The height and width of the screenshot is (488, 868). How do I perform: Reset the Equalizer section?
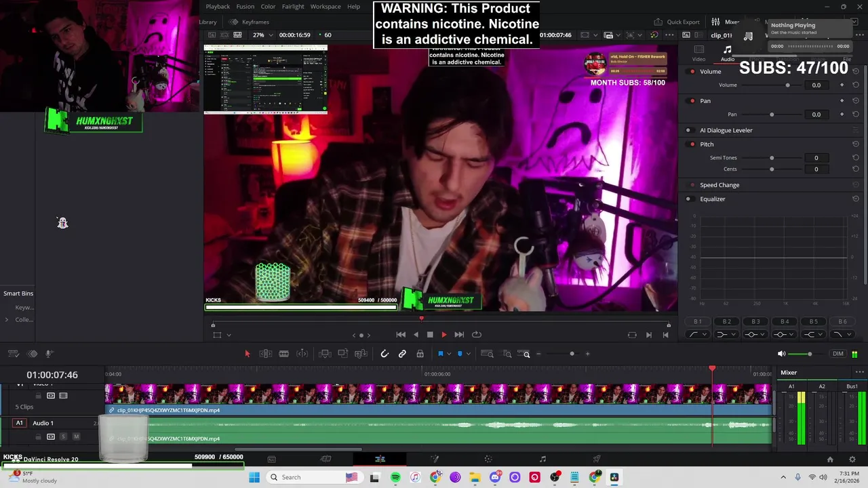[x=856, y=199]
